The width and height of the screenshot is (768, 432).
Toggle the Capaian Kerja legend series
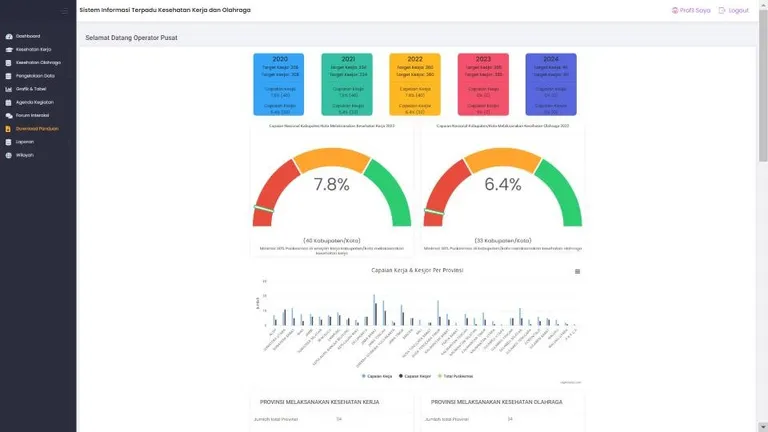point(377,376)
